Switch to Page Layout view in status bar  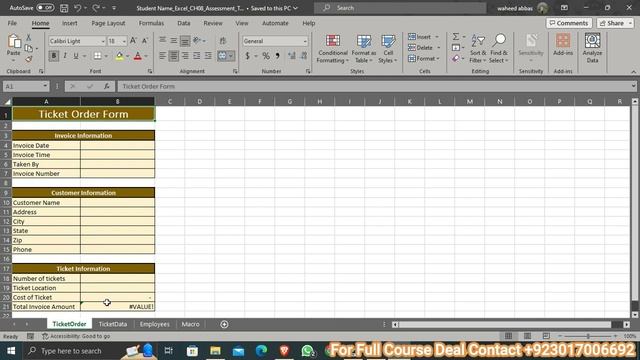click(527, 336)
